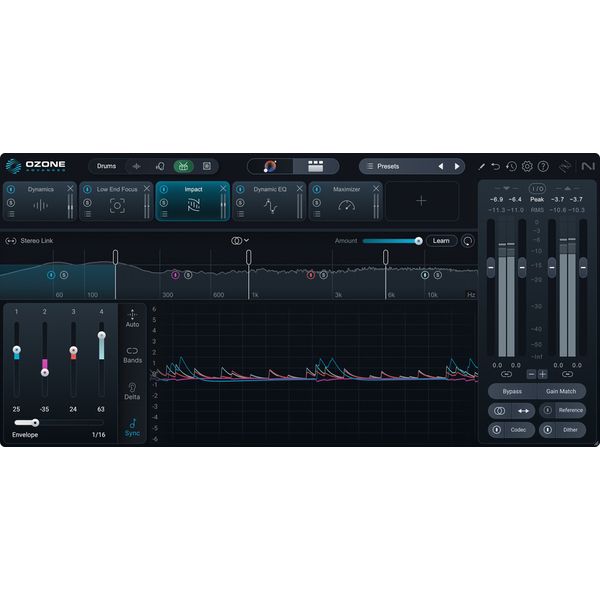Solo band 4 S button near 10k
The width and height of the screenshot is (600, 600).
(x=438, y=275)
